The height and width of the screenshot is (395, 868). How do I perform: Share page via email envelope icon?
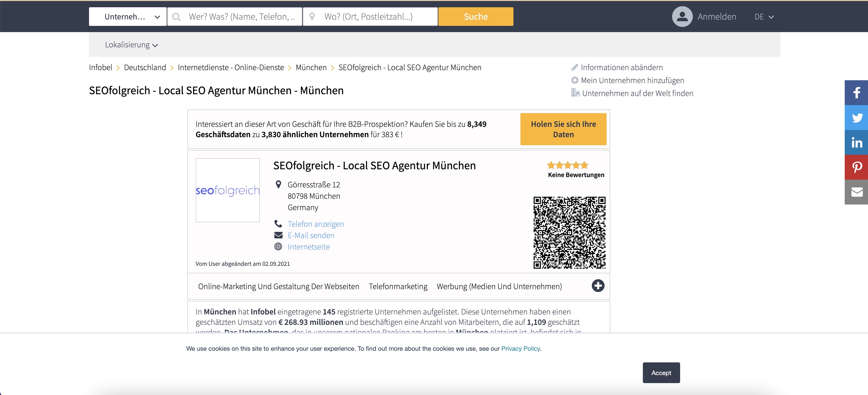point(856,192)
